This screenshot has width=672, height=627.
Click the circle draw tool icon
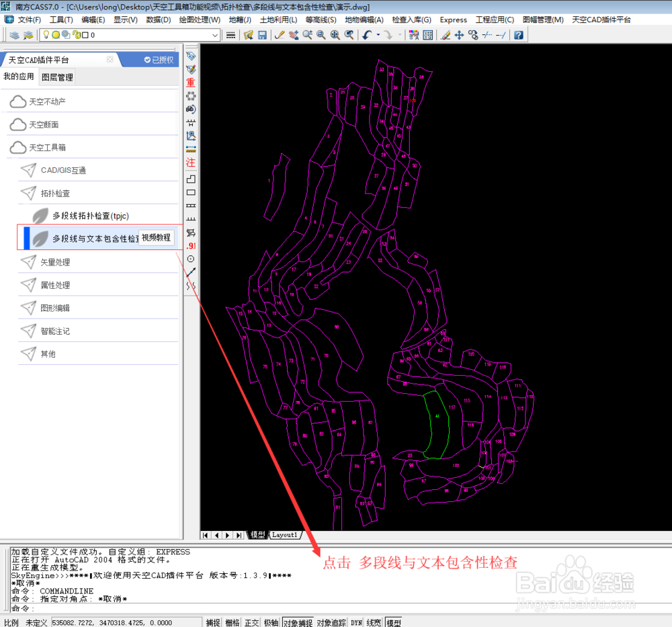point(191,259)
